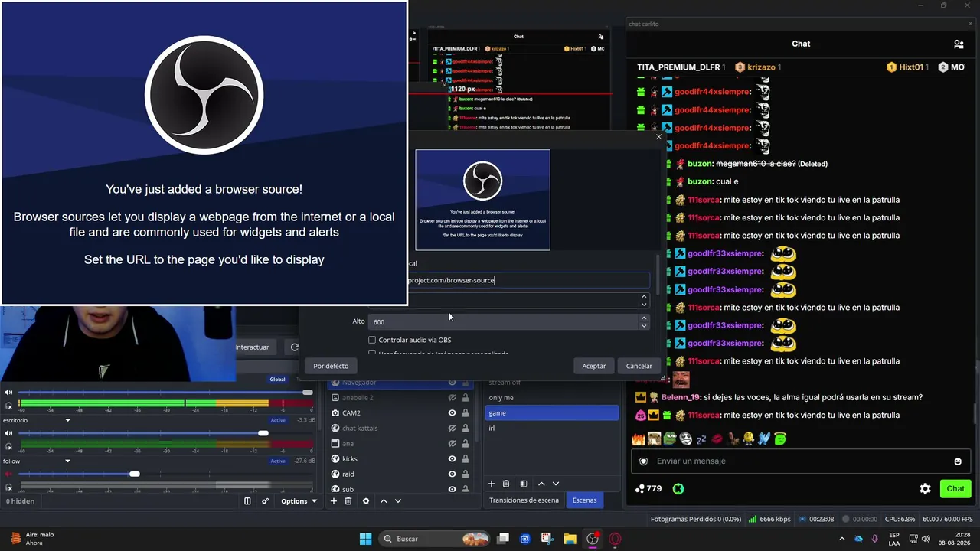Select the irl scene
The image size is (980, 551).
551,429
